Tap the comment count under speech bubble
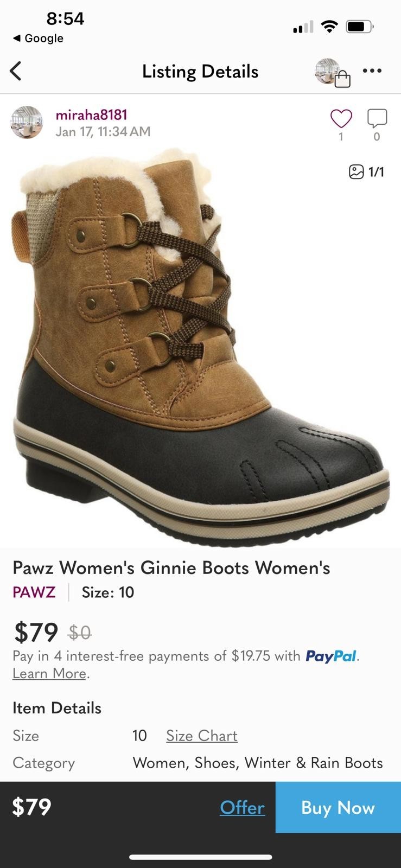 pos(377,137)
